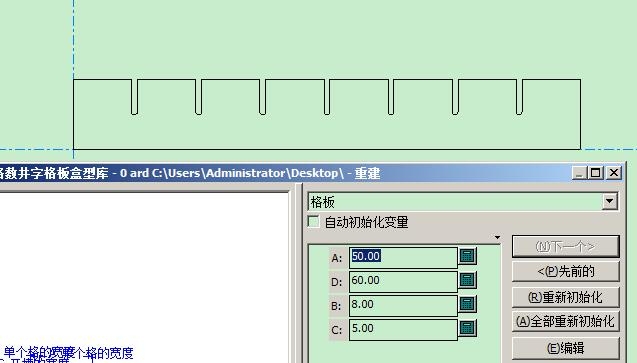The image size is (637, 363).
Task: Close the 重建 dialog window
Action: point(614,173)
